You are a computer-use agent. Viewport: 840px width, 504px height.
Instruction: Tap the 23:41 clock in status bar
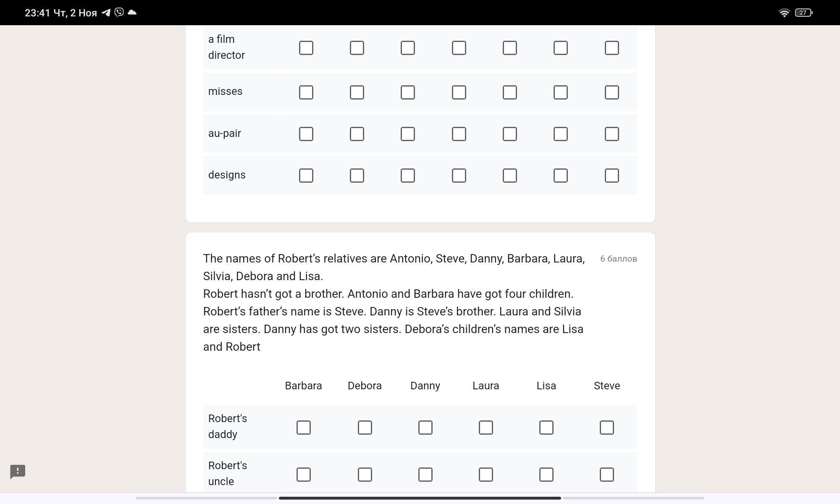point(37,13)
